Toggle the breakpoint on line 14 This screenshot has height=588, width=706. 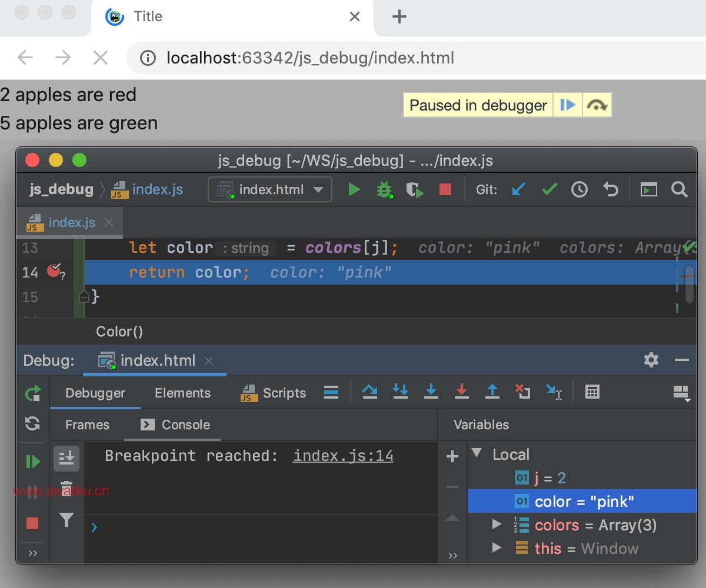[x=54, y=270]
